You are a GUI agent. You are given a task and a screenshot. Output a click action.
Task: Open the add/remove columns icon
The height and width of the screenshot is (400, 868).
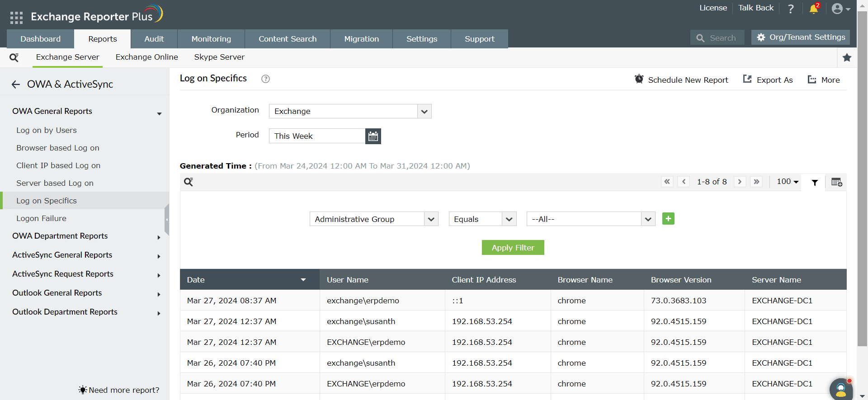836,182
